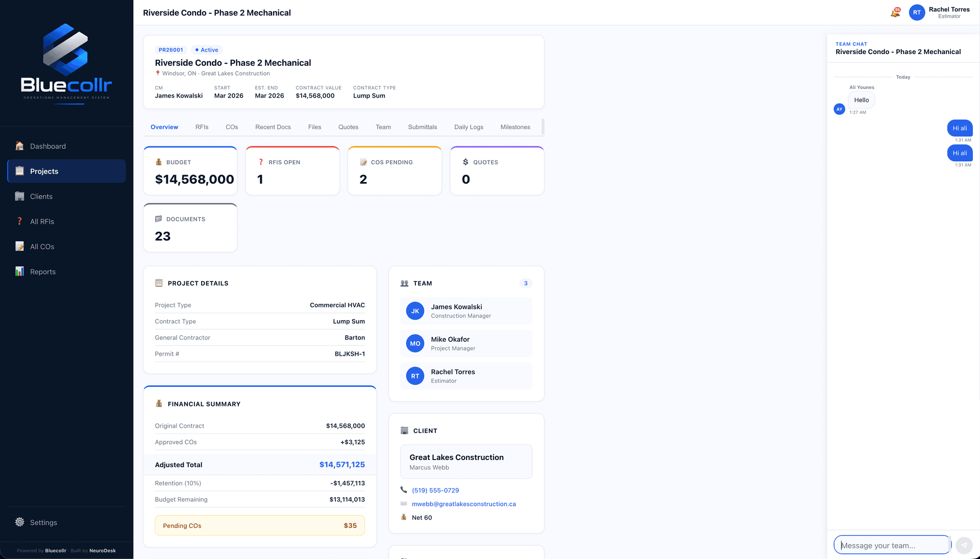Open Reports from the sidebar
980x559 pixels.
point(43,271)
